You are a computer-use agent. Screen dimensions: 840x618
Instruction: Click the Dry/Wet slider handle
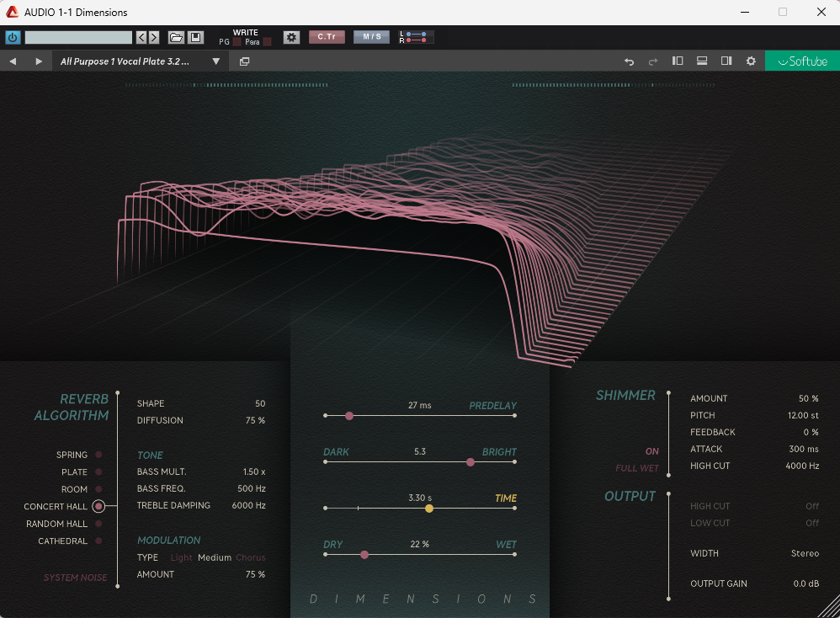click(364, 555)
